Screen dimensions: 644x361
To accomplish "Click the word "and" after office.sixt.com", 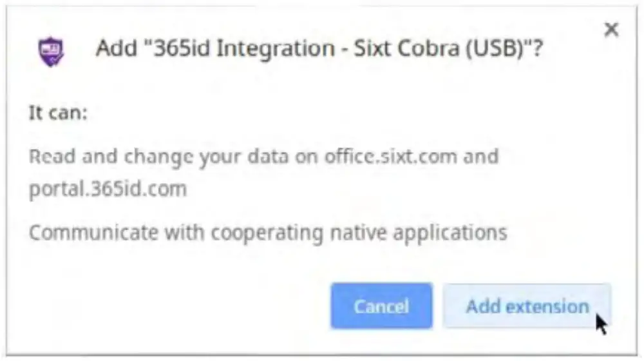I will [x=480, y=157].
